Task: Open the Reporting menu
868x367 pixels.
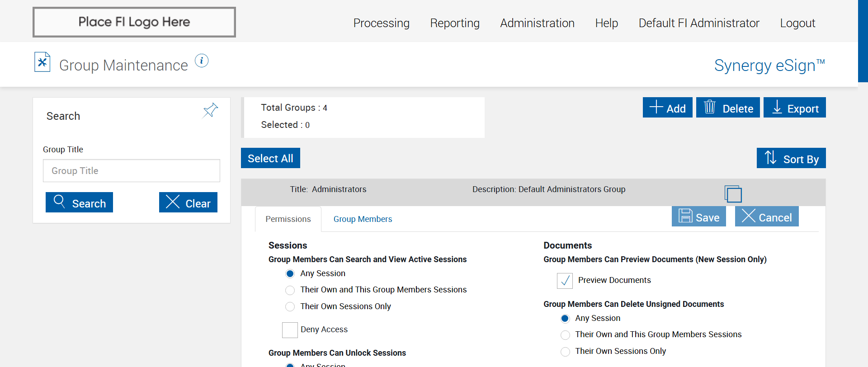Action: click(x=455, y=23)
